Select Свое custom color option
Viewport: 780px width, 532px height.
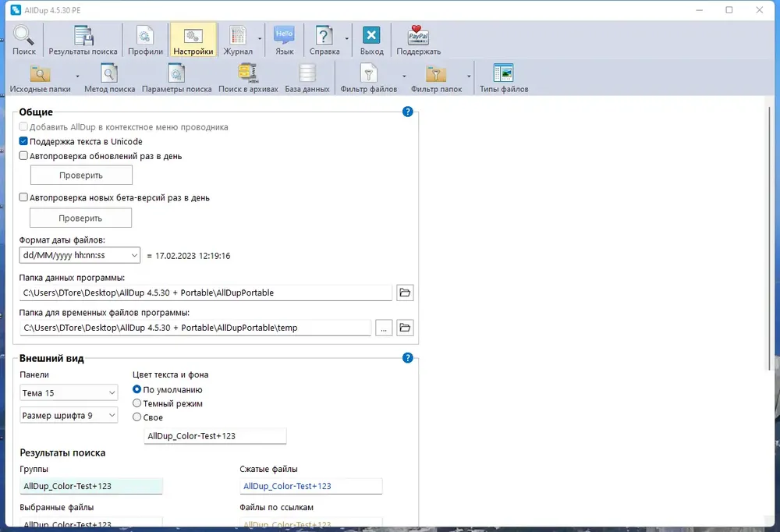click(x=136, y=417)
